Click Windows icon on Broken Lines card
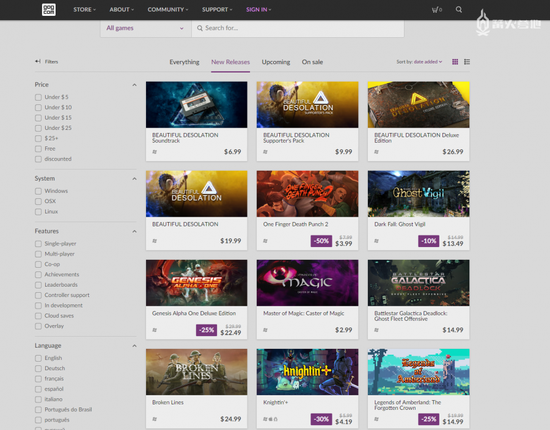 (x=155, y=419)
